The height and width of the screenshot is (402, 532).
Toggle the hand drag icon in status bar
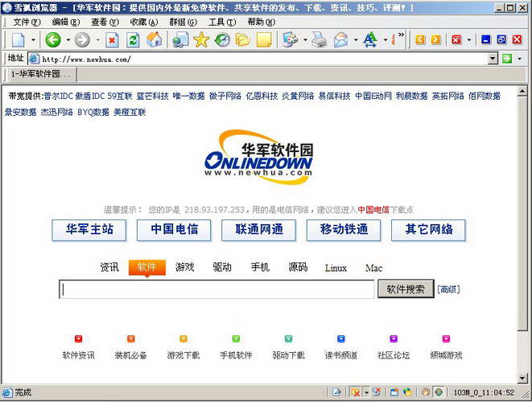click(426, 392)
